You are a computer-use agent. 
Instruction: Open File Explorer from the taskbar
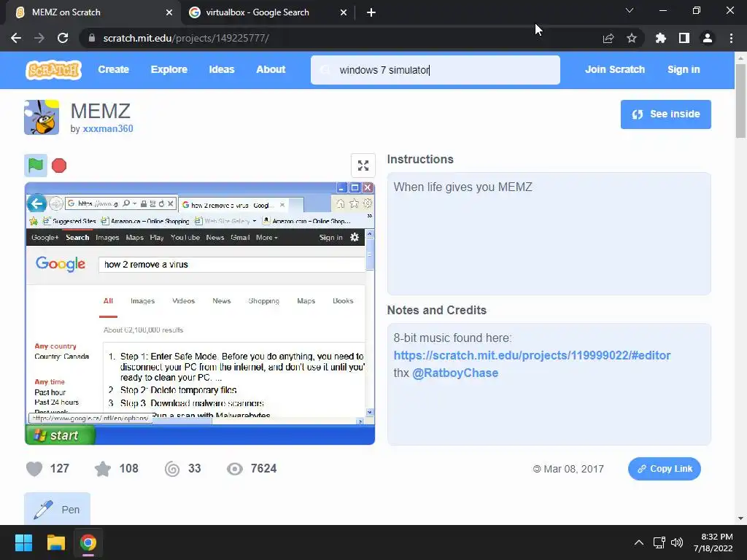click(55, 542)
